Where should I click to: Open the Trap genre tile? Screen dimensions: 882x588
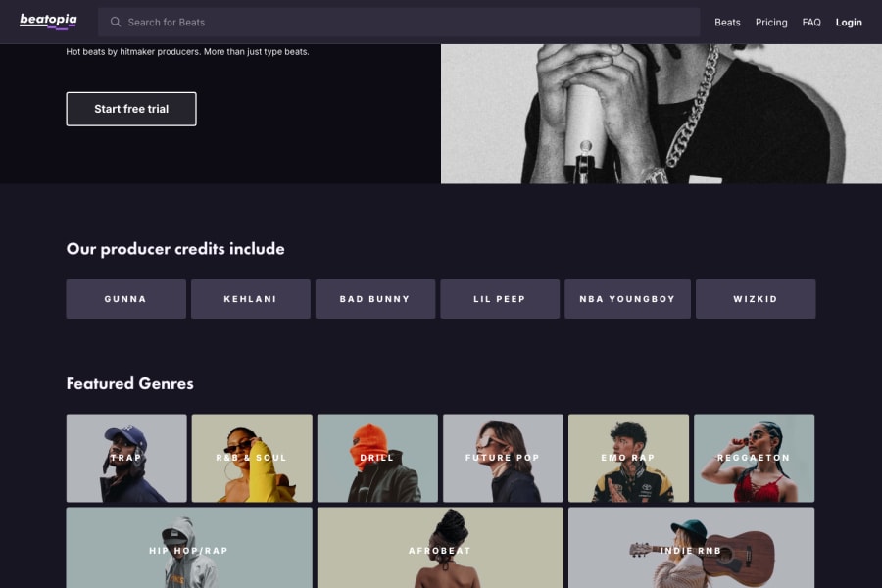tap(126, 457)
